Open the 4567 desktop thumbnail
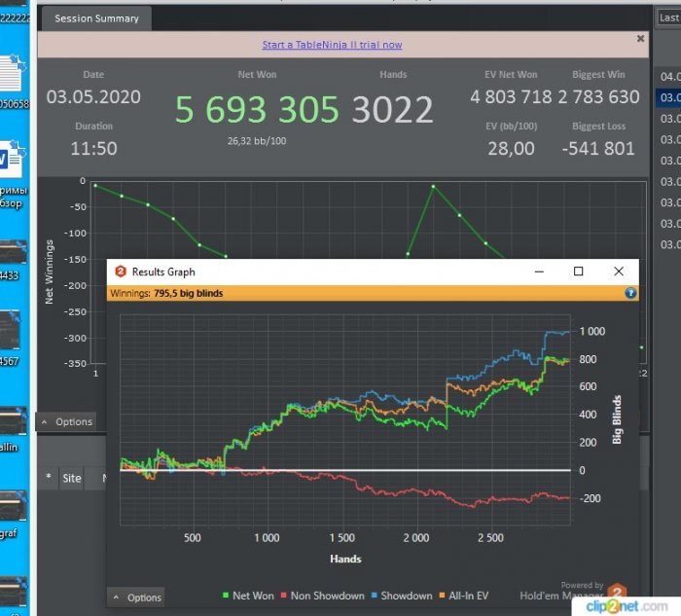This screenshot has width=681, height=616. pyautogui.click(x=11, y=330)
